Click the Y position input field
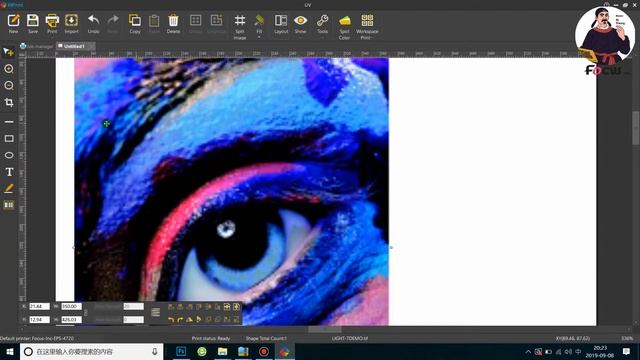Screen dimensions: 640x360 click(x=39, y=320)
